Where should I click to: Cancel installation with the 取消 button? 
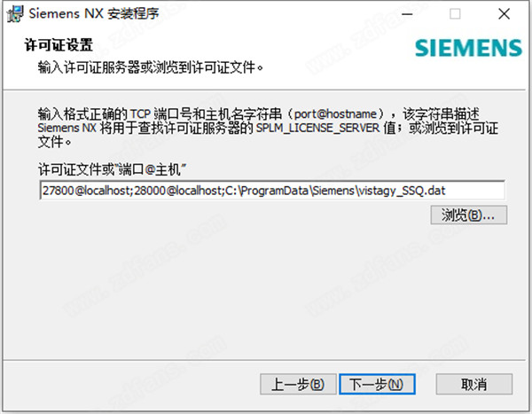click(474, 384)
